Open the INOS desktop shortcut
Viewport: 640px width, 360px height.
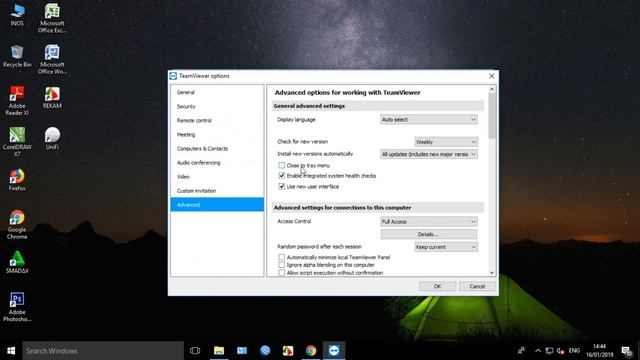(x=17, y=15)
